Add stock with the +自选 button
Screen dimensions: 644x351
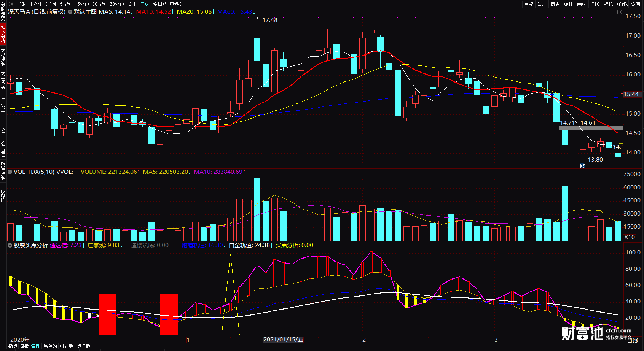pos(622,4)
